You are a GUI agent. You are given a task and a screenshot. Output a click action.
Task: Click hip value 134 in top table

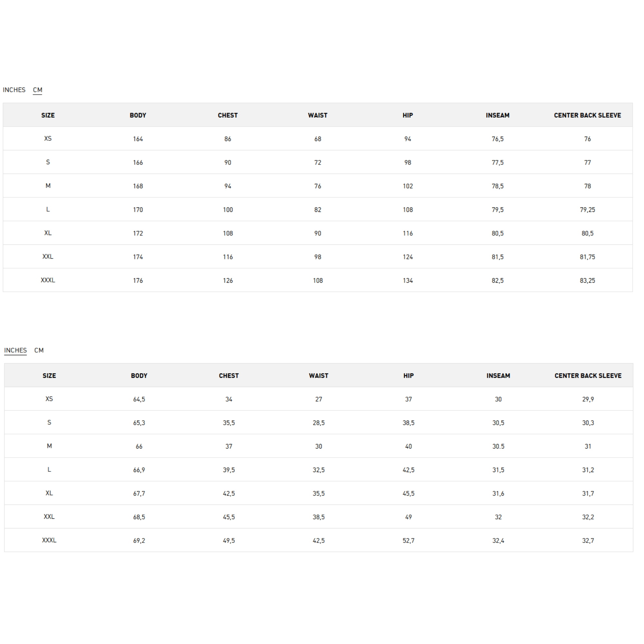point(408,280)
